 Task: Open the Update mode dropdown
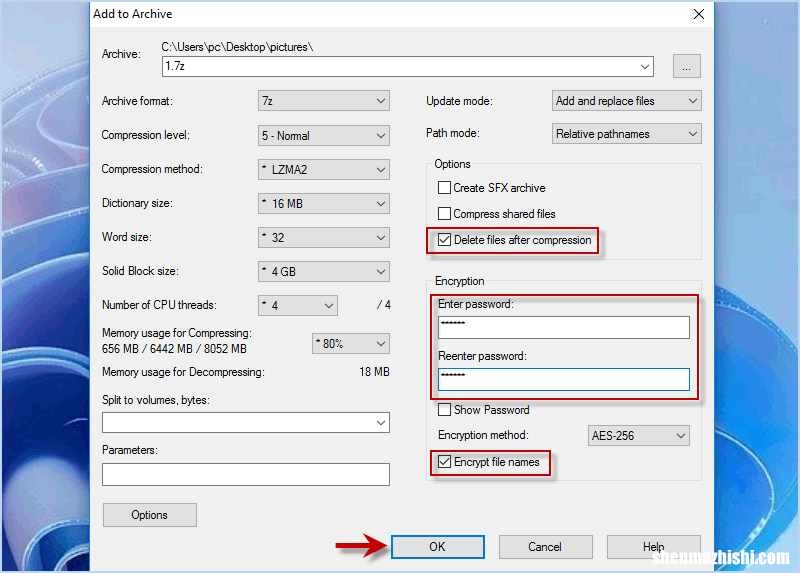tap(627, 101)
